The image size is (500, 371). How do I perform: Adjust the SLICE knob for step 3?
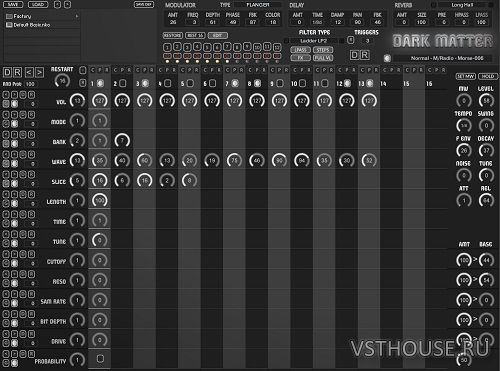click(145, 180)
